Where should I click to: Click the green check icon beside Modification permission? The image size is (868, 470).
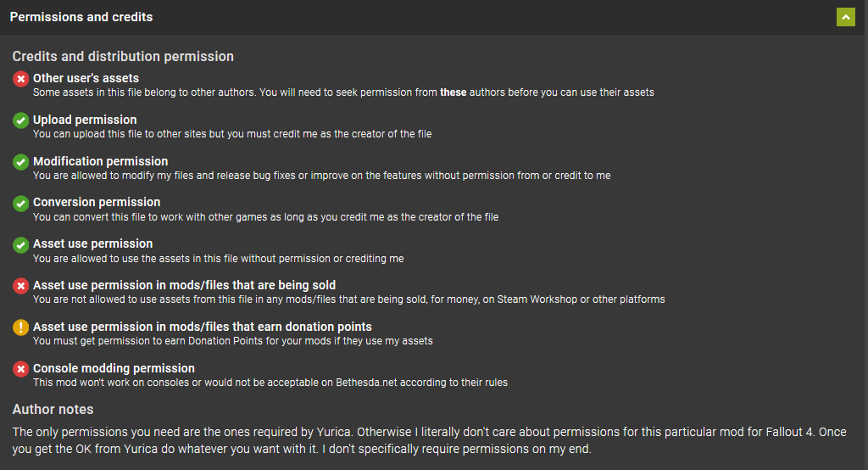pos(21,162)
